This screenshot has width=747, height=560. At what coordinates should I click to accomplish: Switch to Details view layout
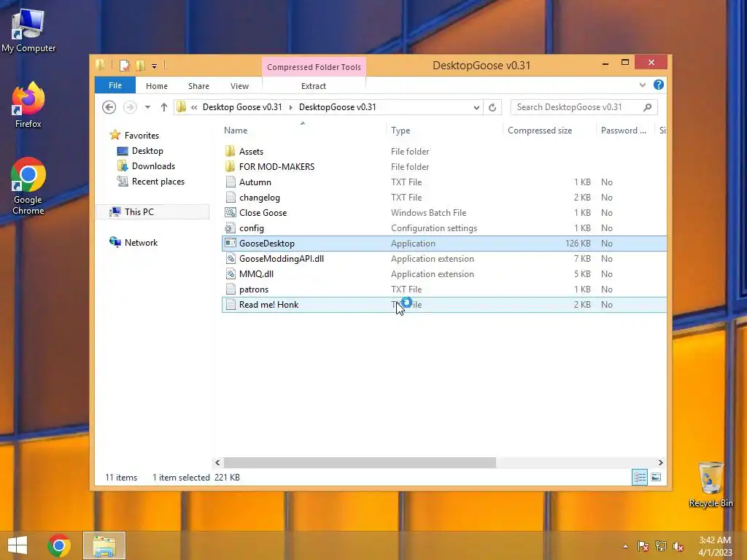(x=640, y=477)
